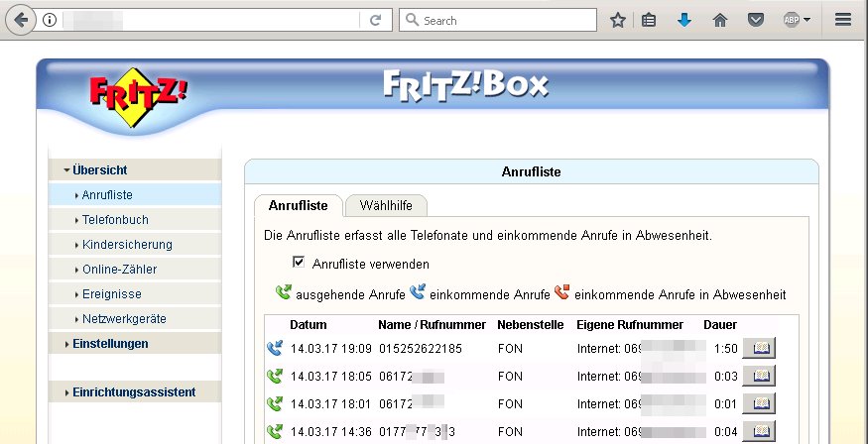Toggle 'Anrufliste verwenden' checkbox
The image size is (868, 444).
[x=299, y=263]
